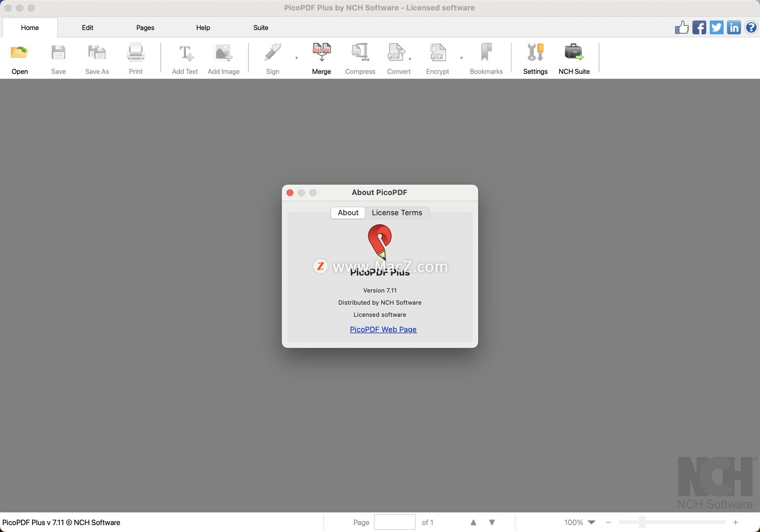Click the LinkedIn share icon
Viewport: 760px width, 532px height.
733,28
